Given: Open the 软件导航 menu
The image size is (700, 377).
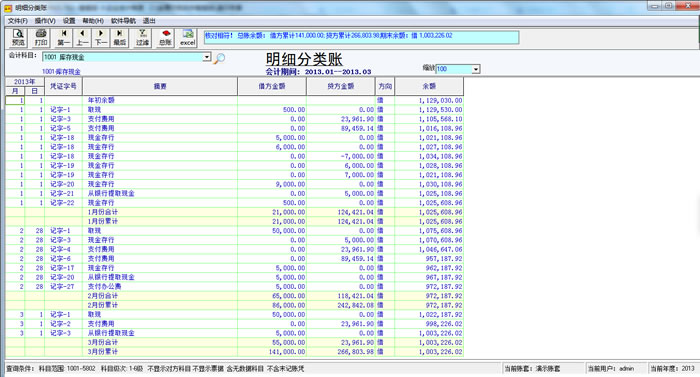Looking at the screenshot, I should click(x=123, y=21).
